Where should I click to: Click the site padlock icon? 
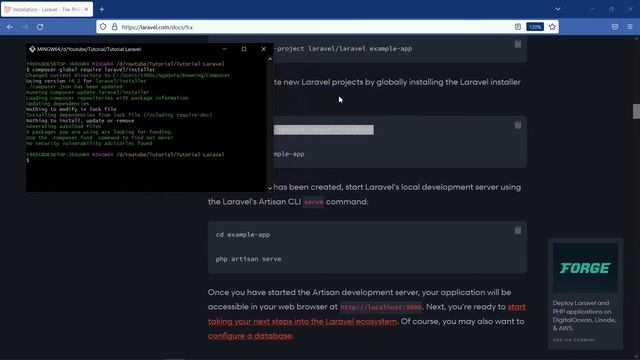point(115,27)
